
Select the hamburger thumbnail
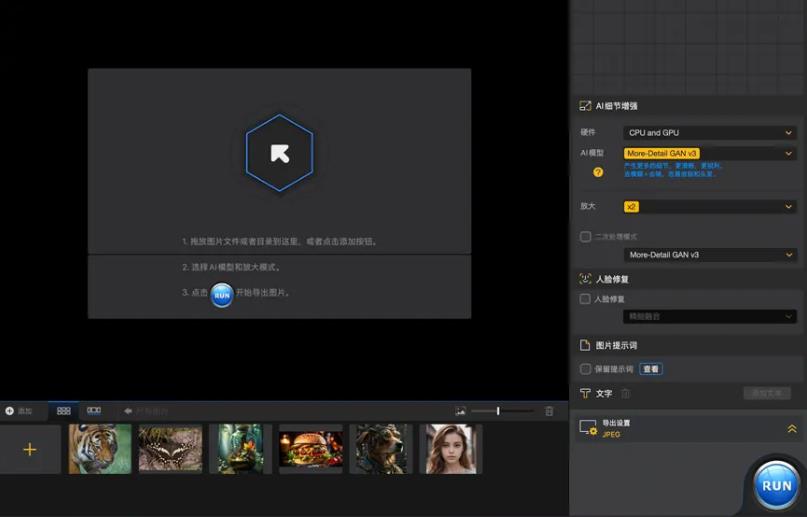click(310, 449)
